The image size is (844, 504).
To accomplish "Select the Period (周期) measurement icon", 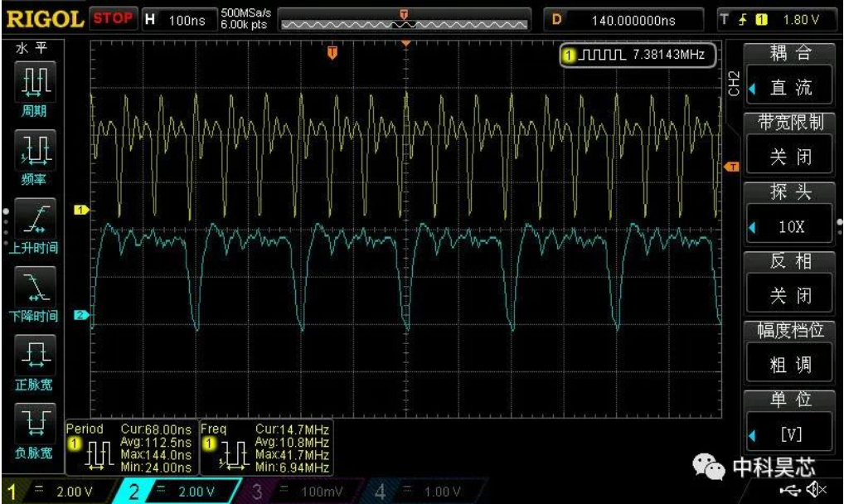I will [x=35, y=81].
